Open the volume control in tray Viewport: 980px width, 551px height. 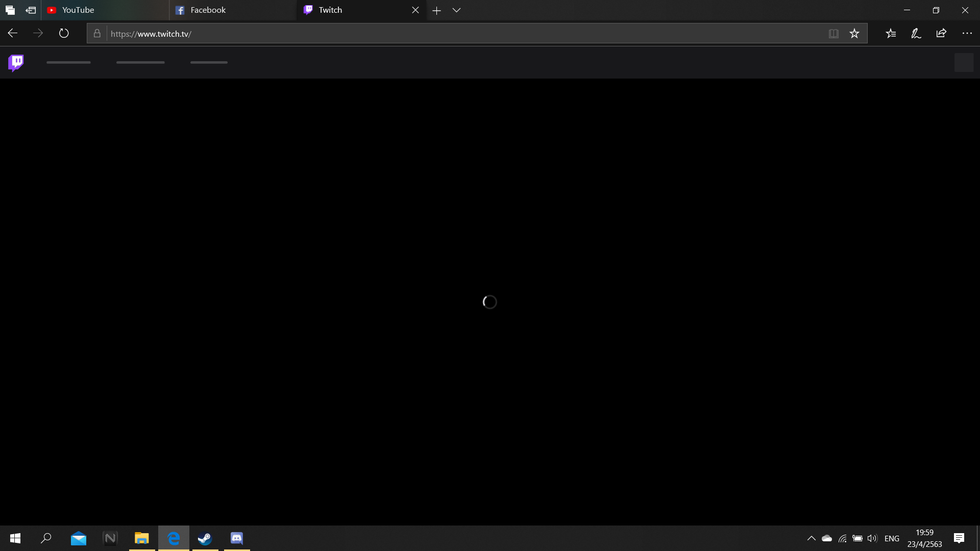pos(872,538)
